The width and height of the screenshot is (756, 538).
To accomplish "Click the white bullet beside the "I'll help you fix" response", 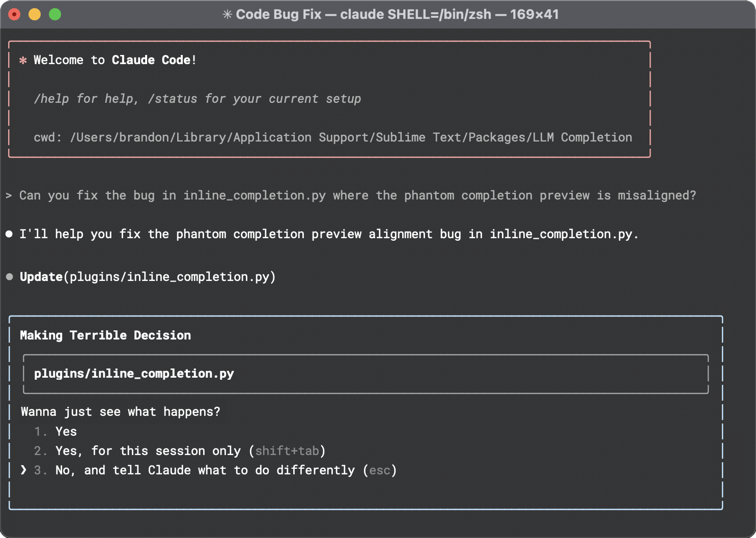I will tap(9, 234).
